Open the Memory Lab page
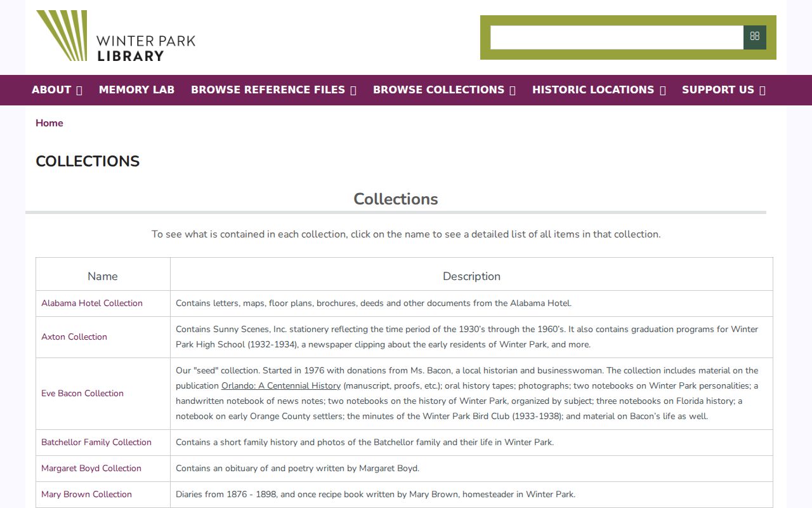 pos(136,90)
